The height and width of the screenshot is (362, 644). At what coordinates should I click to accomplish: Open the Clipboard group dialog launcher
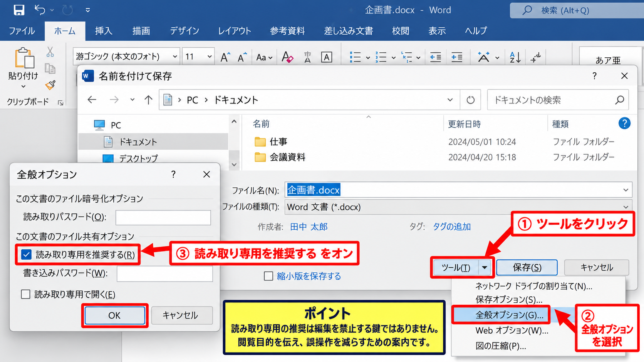tap(60, 103)
